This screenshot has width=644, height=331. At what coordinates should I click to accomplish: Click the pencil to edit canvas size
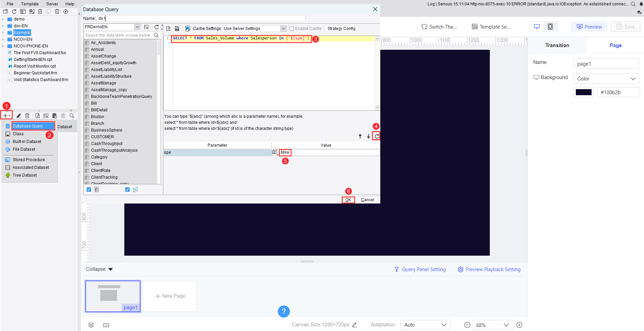(x=354, y=325)
